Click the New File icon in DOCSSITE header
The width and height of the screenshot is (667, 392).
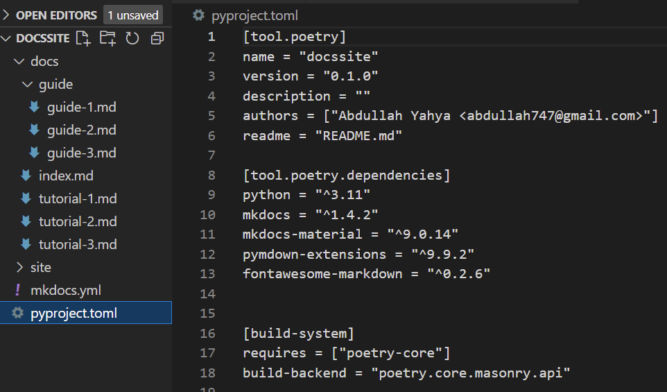click(x=83, y=38)
